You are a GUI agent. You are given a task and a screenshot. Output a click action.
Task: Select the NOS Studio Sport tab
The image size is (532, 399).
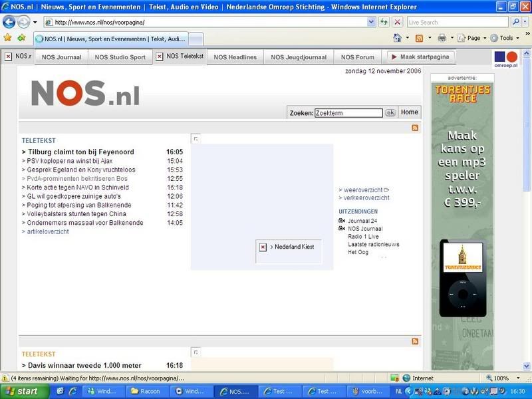[x=120, y=57]
